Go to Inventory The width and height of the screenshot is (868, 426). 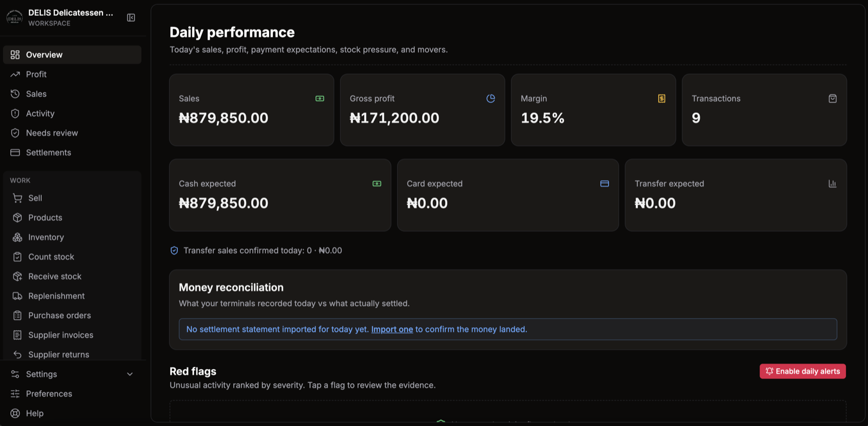pyautogui.click(x=72, y=237)
